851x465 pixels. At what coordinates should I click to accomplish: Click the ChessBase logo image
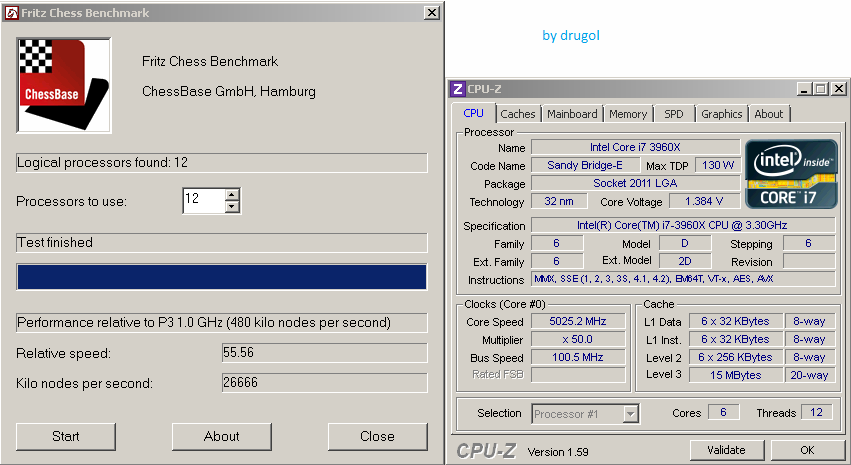pyautogui.click(x=64, y=85)
